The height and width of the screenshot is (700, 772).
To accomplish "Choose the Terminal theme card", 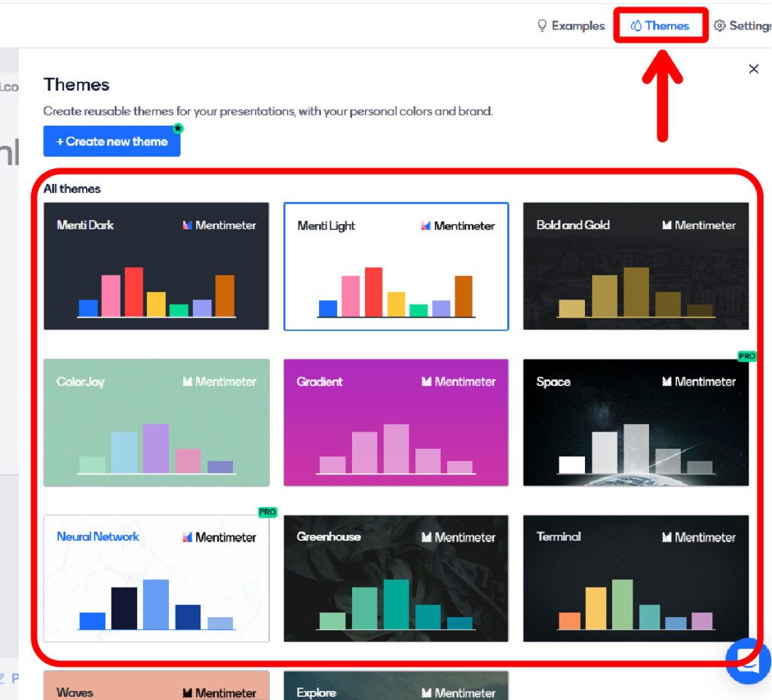I will pyautogui.click(x=636, y=579).
